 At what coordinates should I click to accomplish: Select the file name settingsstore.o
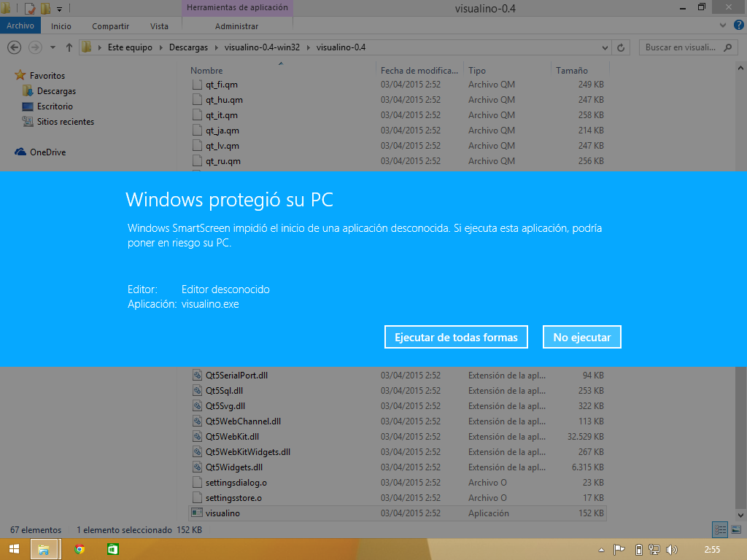[x=234, y=497]
